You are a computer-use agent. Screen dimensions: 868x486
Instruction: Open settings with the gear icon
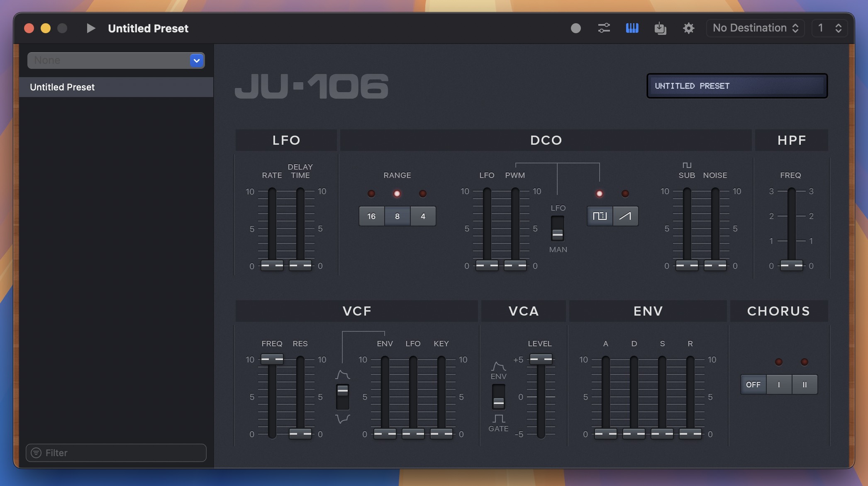coord(688,28)
